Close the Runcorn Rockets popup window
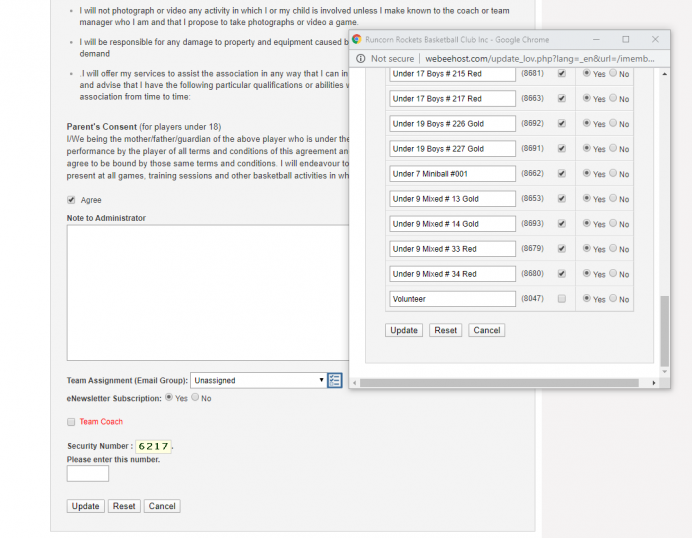 [654, 39]
